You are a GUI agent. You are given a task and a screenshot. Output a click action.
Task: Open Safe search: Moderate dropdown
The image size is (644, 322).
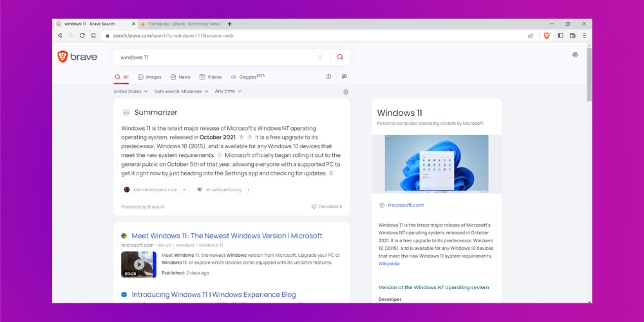click(x=181, y=91)
